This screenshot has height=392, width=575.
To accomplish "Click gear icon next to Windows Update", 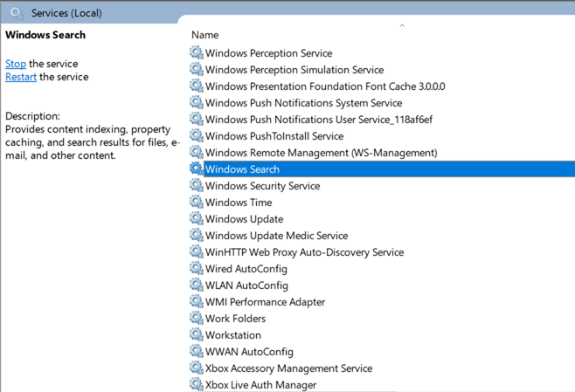I will pyautogui.click(x=197, y=219).
